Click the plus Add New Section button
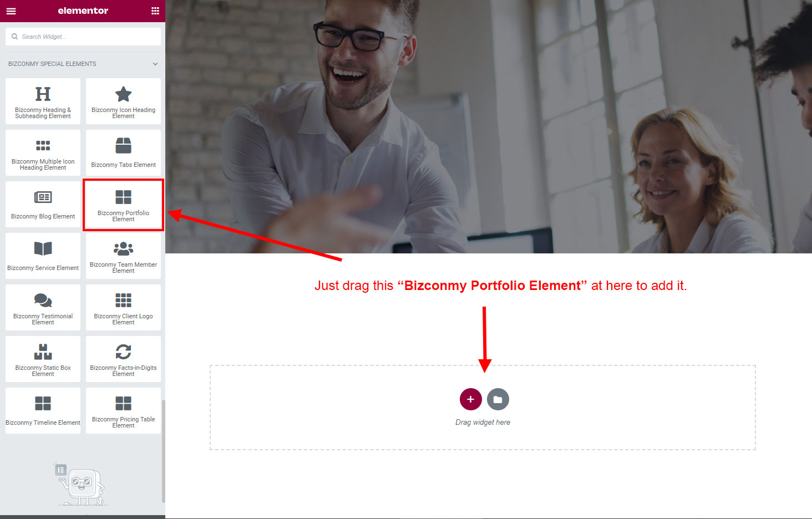The height and width of the screenshot is (519, 812). coord(470,399)
